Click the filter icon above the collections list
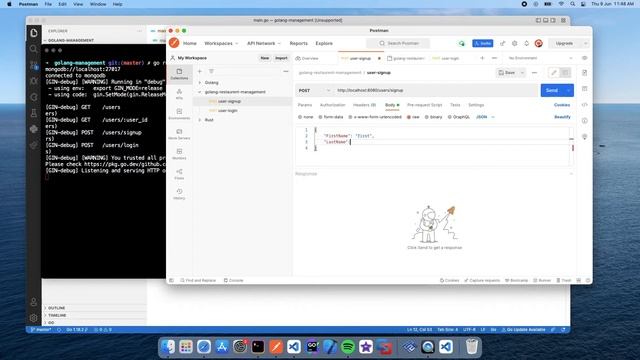 point(211,71)
